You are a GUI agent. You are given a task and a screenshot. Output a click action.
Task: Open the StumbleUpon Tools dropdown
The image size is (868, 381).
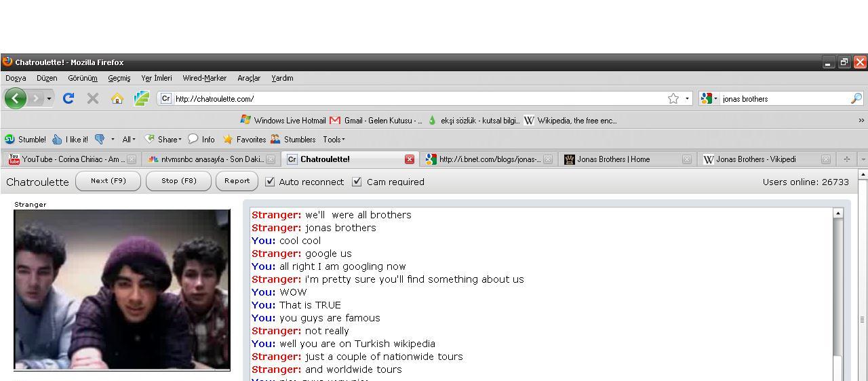(x=334, y=139)
